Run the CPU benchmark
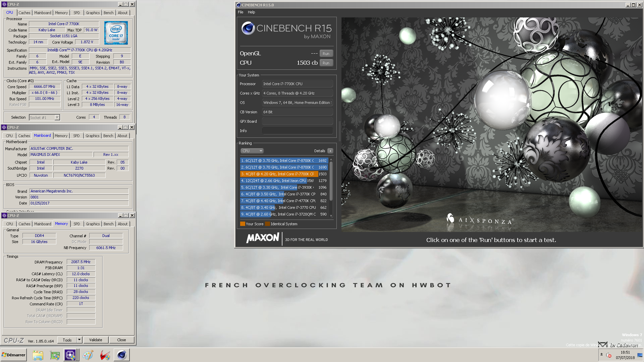 326,63
